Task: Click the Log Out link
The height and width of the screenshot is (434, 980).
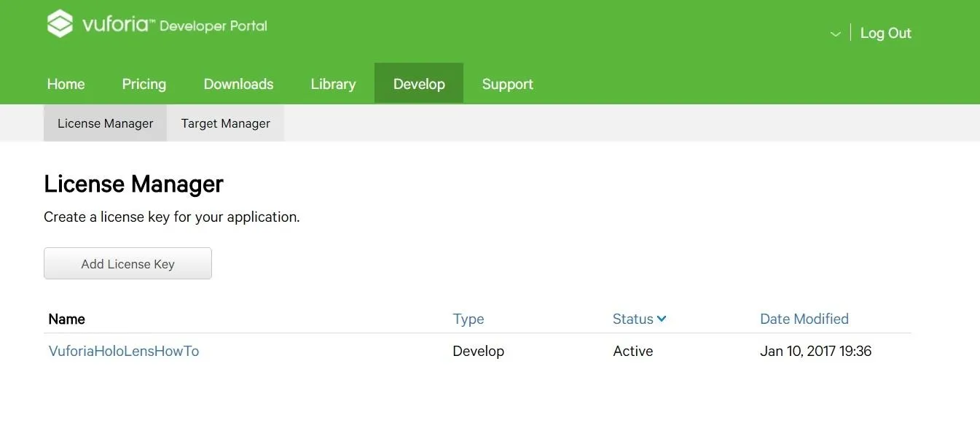Action: (x=885, y=33)
